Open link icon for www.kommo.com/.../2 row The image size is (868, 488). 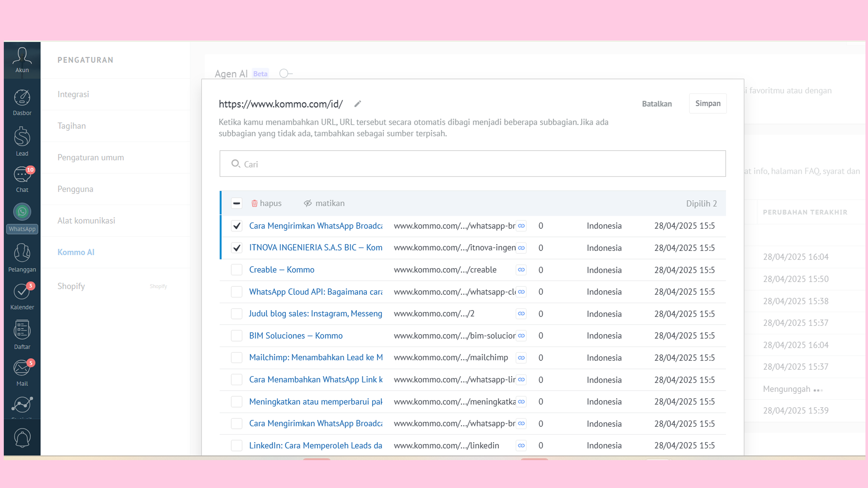(521, 313)
